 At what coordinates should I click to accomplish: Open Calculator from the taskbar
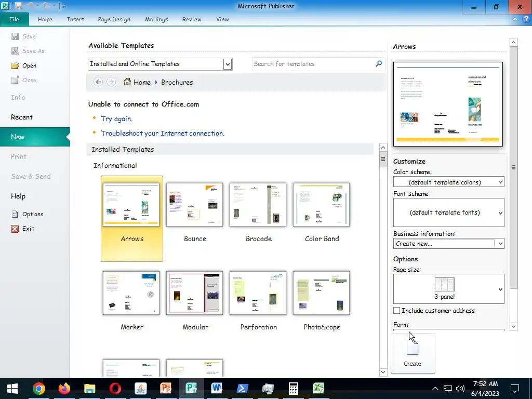pyautogui.click(x=293, y=389)
